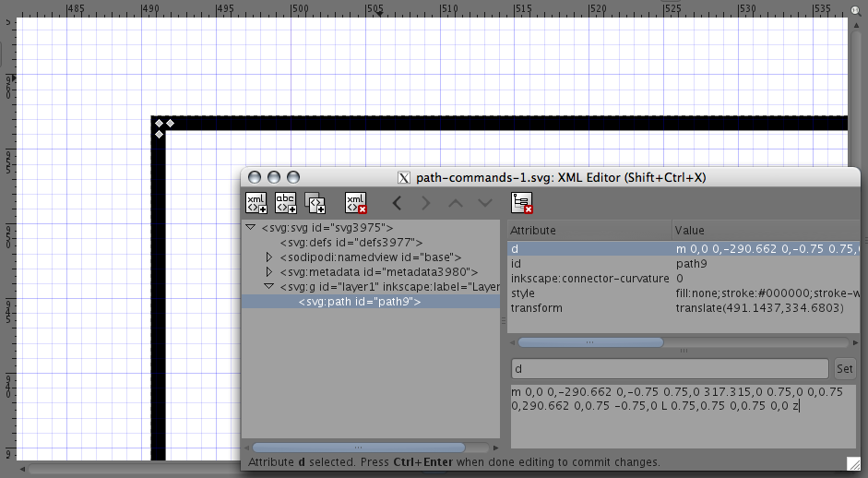The image size is (868, 478).
Task: Select the svg:defs defs3977 node
Action: tap(351, 243)
